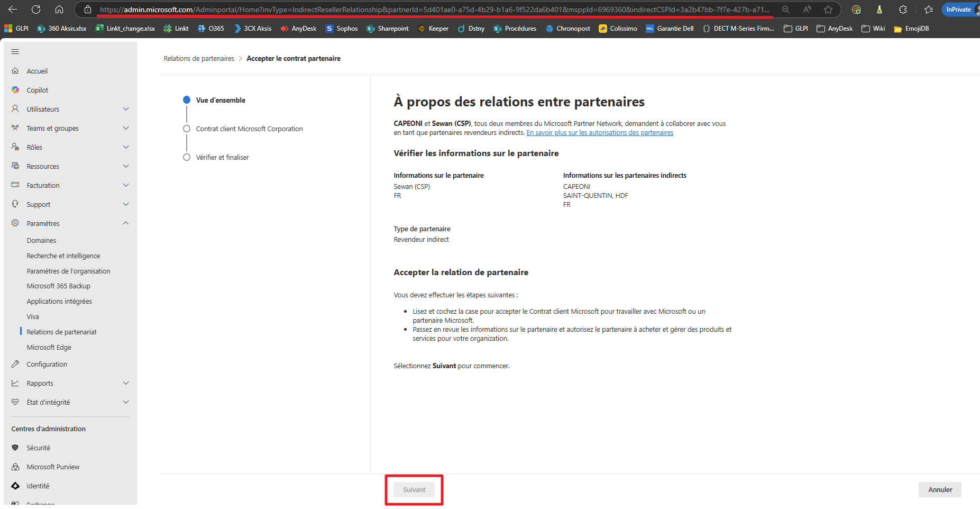Open Viva settings item
Screen dimensions: 980x509
pos(33,316)
